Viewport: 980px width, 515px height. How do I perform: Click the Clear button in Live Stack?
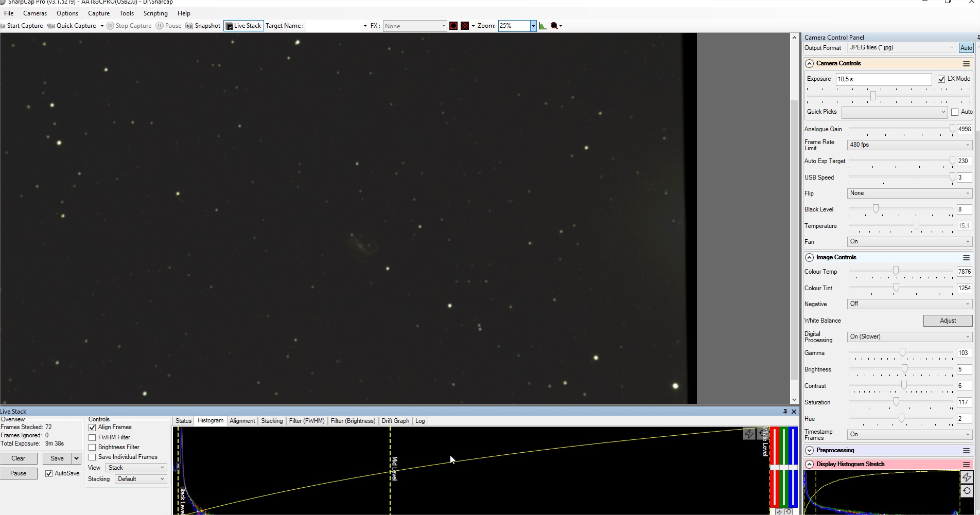coord(19,459)
